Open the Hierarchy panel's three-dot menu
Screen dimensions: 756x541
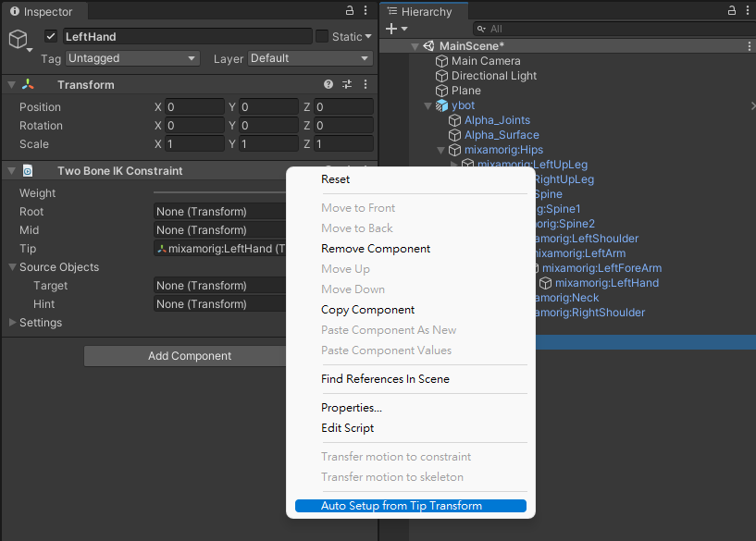(x=748, y=10)
